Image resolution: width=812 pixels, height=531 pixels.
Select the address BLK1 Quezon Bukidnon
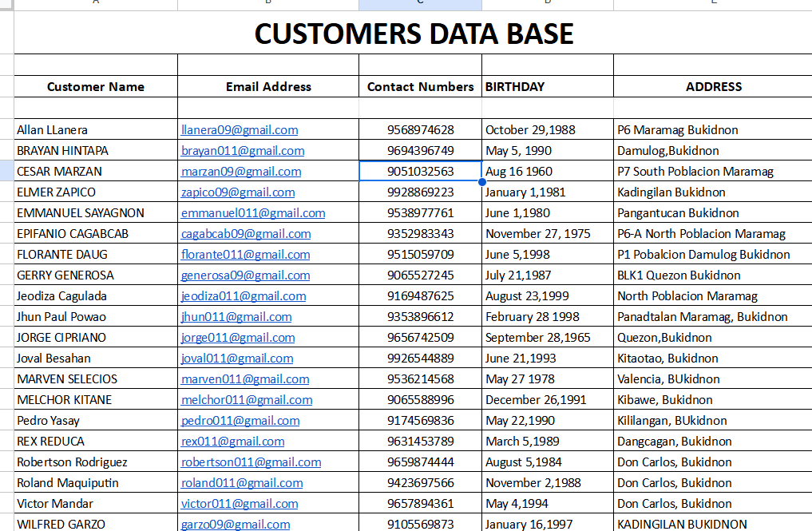click(713, 275)
